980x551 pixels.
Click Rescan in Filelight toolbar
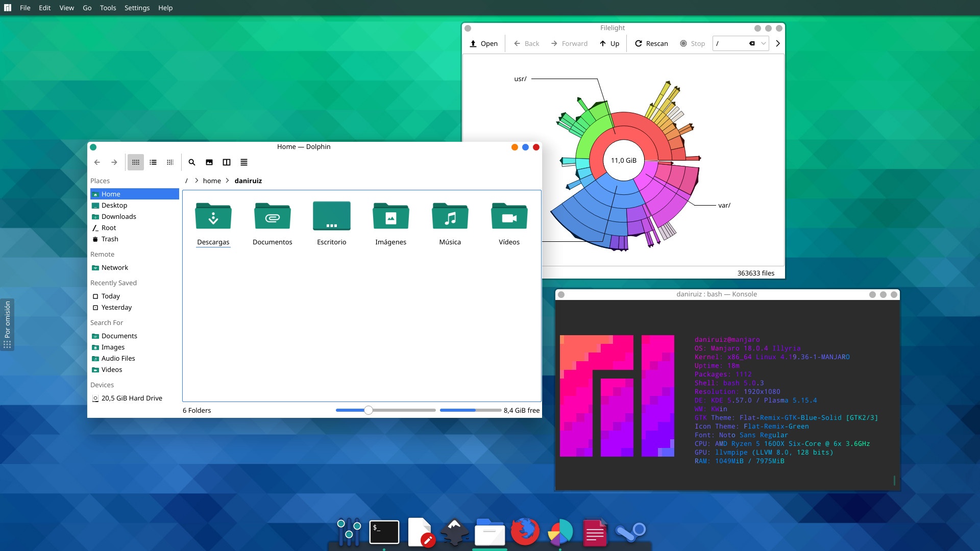click(x=651, y=43)
